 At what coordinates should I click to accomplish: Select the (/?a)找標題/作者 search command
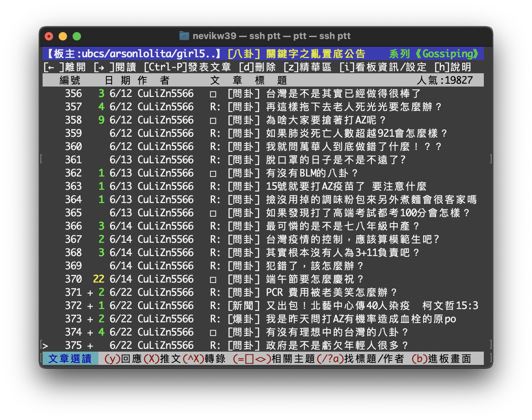pos(361,359)
